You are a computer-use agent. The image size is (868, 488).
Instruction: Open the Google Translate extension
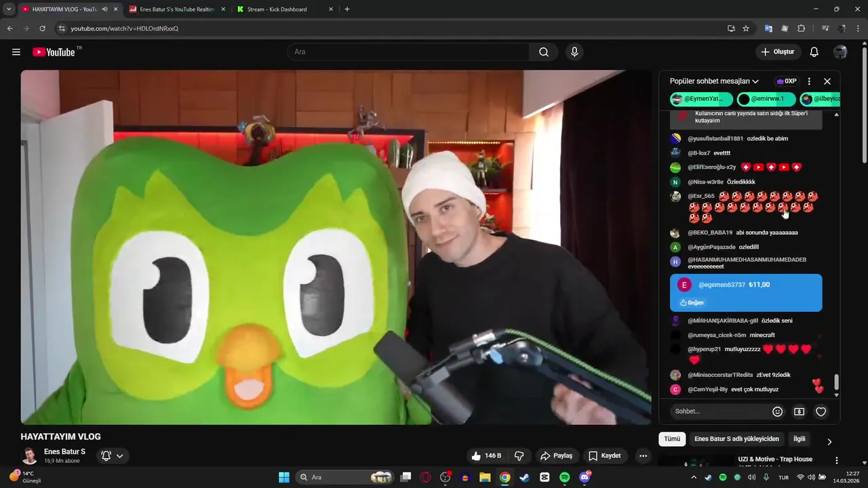coord(768,28)
